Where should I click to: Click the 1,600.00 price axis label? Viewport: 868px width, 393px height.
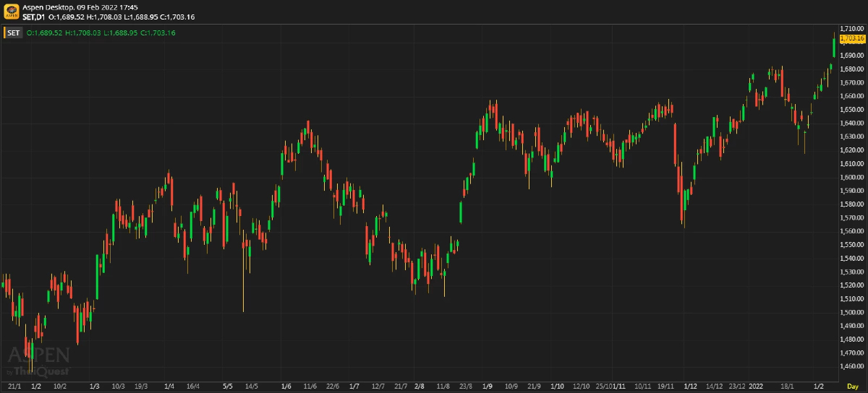click(x=854, y=177)
